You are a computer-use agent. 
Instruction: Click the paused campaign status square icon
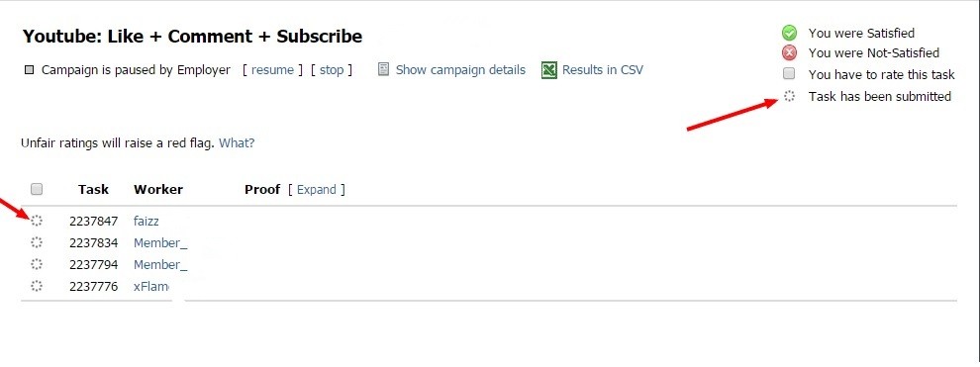click(29, 70)
